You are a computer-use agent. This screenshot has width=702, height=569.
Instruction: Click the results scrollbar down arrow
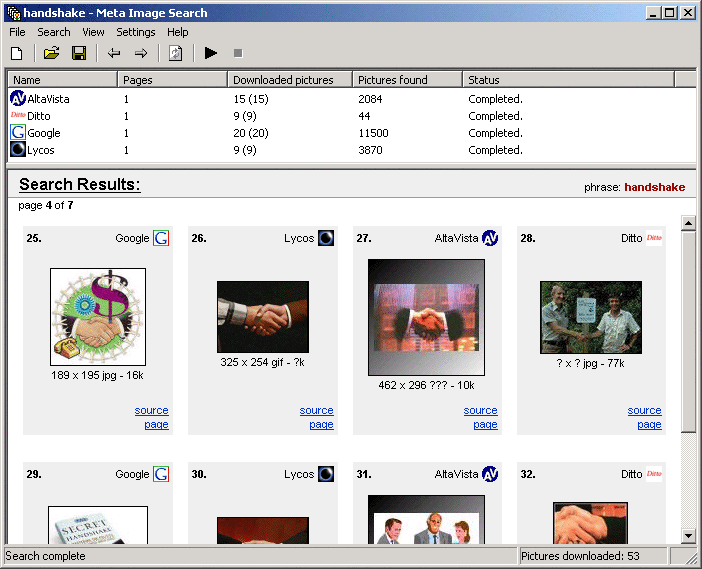pos(688,535)
